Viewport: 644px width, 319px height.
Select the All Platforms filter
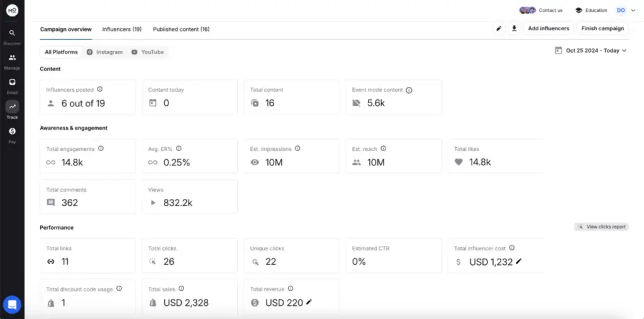coord(61,52)
